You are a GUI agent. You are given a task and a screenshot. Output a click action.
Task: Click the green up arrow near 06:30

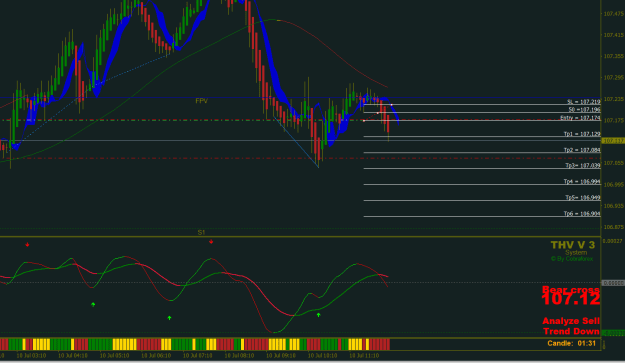[x=169, y=318]
